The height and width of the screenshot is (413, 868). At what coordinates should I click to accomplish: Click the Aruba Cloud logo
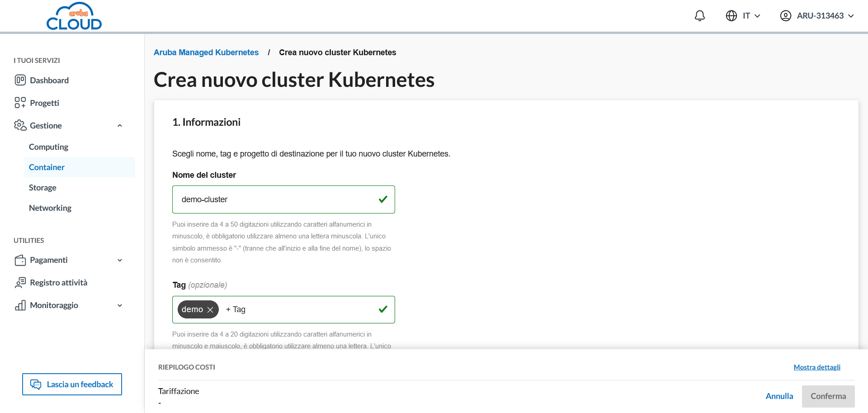(x=74, y=16)
